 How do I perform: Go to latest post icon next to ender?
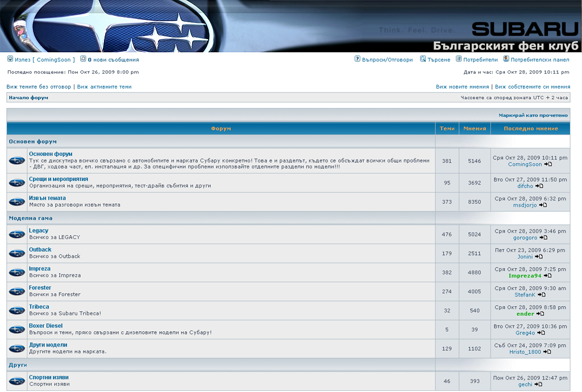pyautogui.click(x=540, y=314)
